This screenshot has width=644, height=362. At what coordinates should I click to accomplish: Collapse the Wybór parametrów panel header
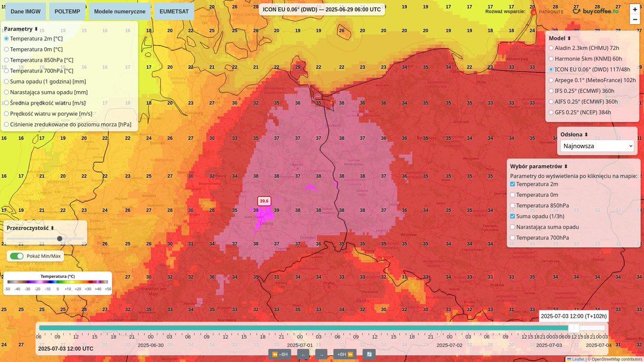click(539, 167)
